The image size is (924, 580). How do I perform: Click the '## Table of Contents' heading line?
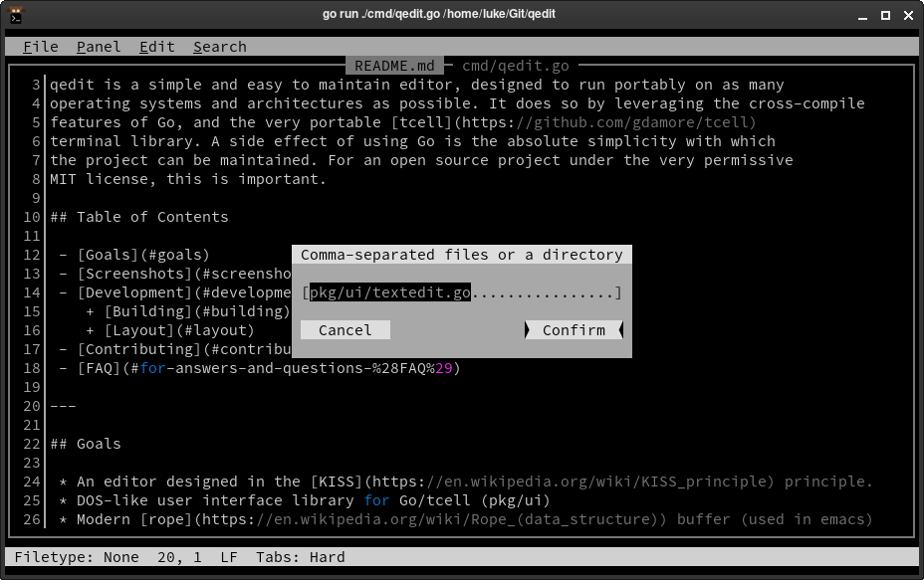[139, 217]
